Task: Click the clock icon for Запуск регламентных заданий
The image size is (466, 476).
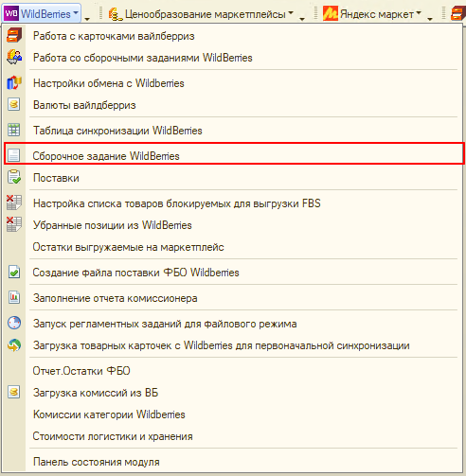Action: pyautogui.click(x=14, y=324)
